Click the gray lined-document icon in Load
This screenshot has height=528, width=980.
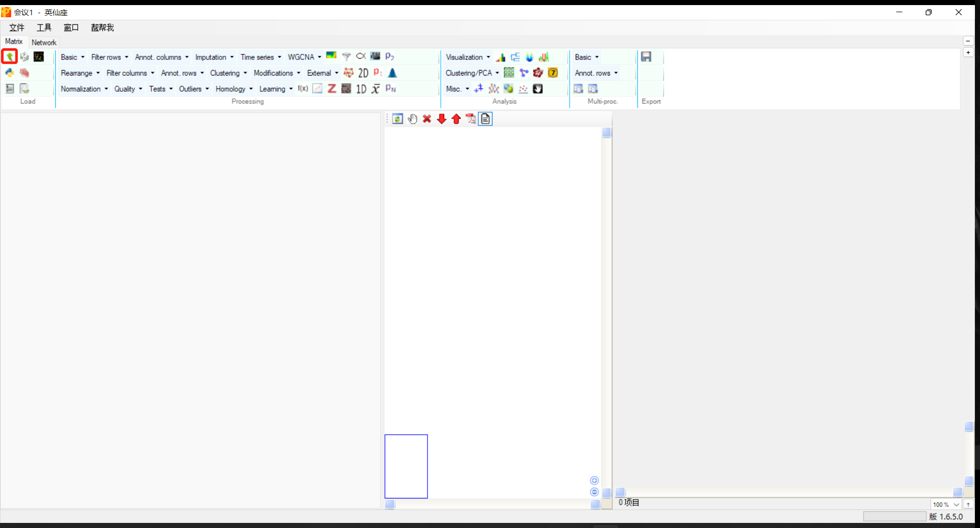(10, 88)
